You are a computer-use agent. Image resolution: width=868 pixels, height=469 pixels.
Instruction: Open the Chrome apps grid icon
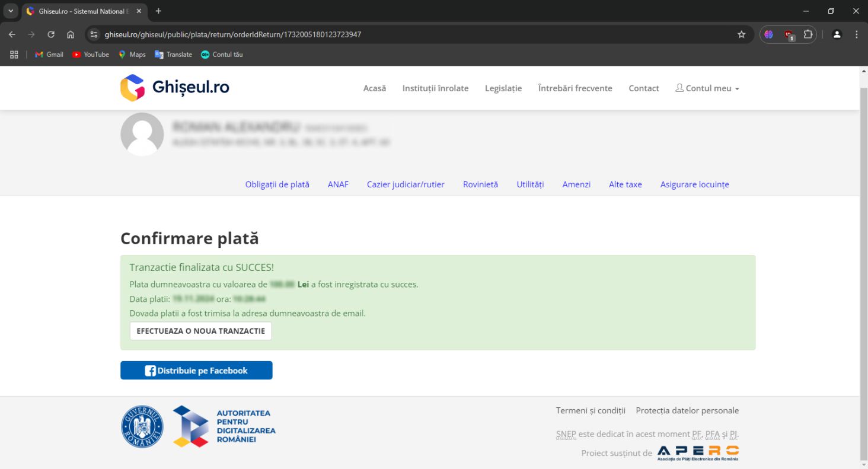pos(14,55)
